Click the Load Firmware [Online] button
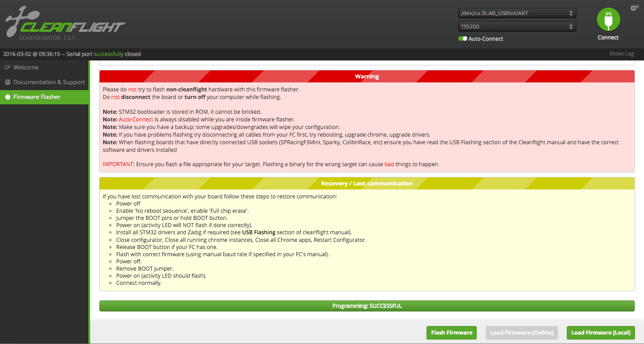Screen dimensions: 644x344 [x=522, y=333]
